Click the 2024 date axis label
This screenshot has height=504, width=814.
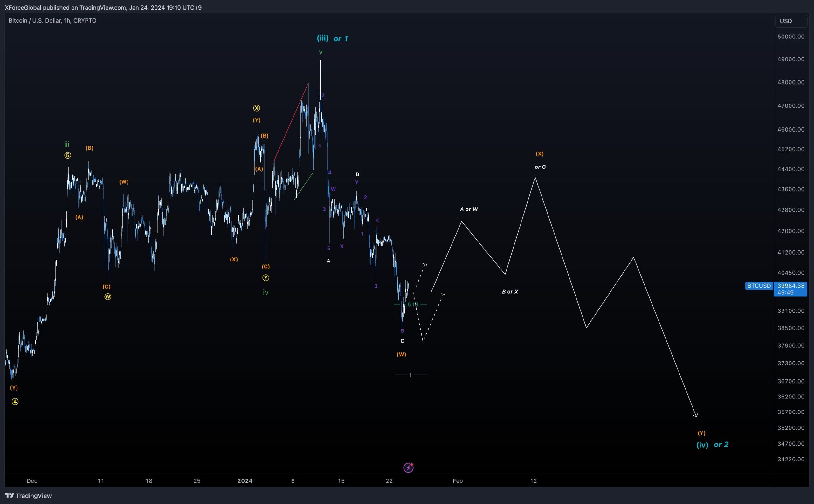[x=245, y=481]
